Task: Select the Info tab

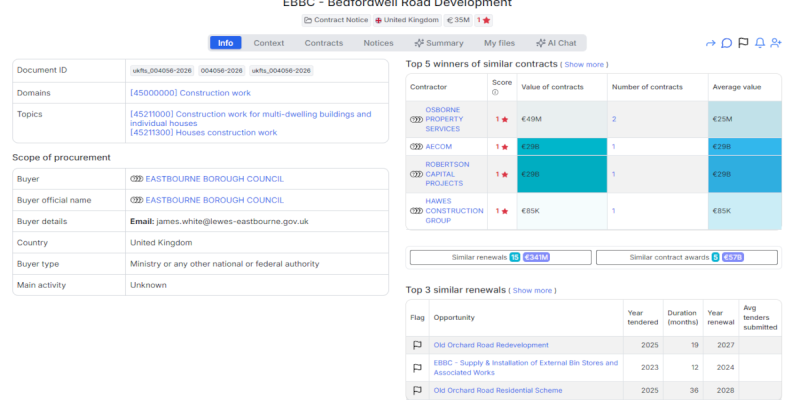Action: [x=226, y=43]
